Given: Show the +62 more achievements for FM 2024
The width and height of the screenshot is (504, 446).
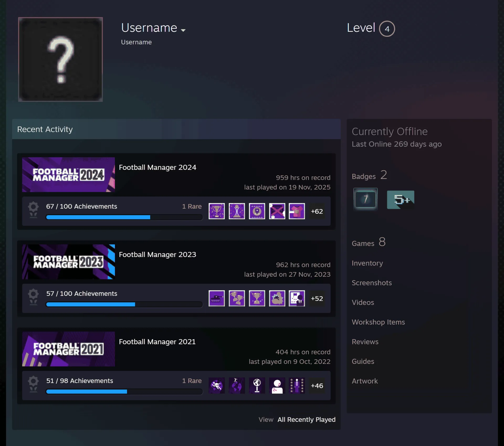Looking at the screenshot, I should [317, 211].
